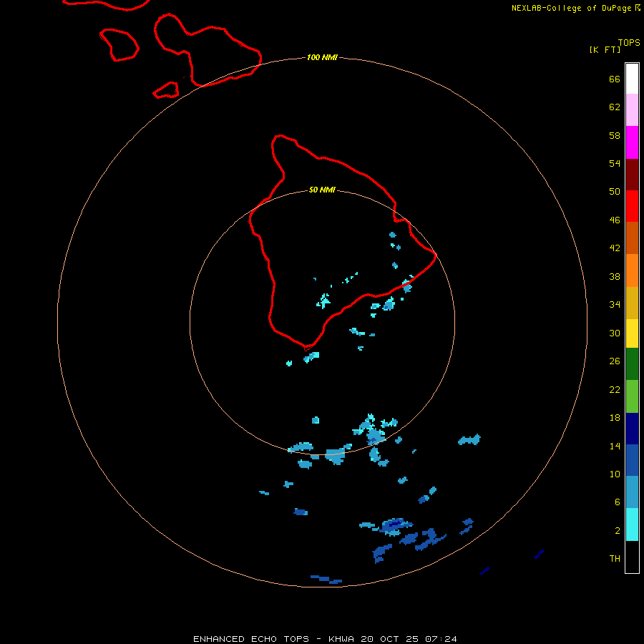Click the 07:24 timestamp in caption

(x=441, y=639)
